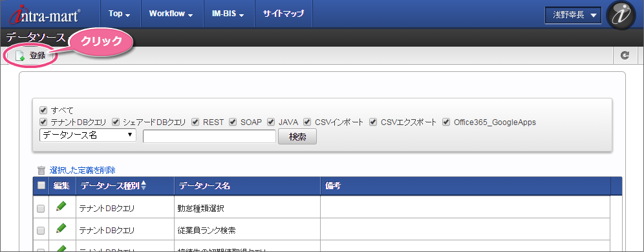Click the 検索 search button
The height and width of the screenshot is (252, 644).
coord(297,137)
